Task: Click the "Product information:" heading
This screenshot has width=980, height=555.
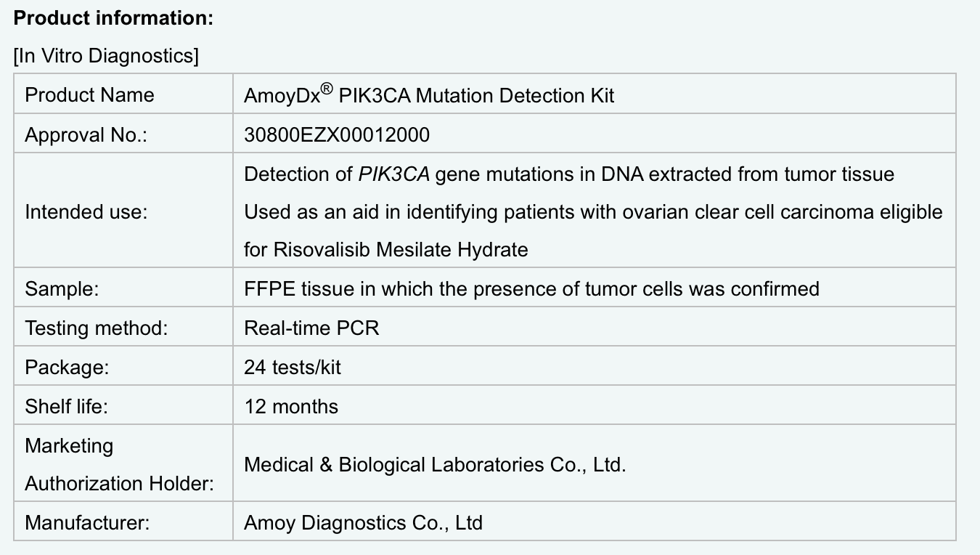Action: tap(113, 19)
